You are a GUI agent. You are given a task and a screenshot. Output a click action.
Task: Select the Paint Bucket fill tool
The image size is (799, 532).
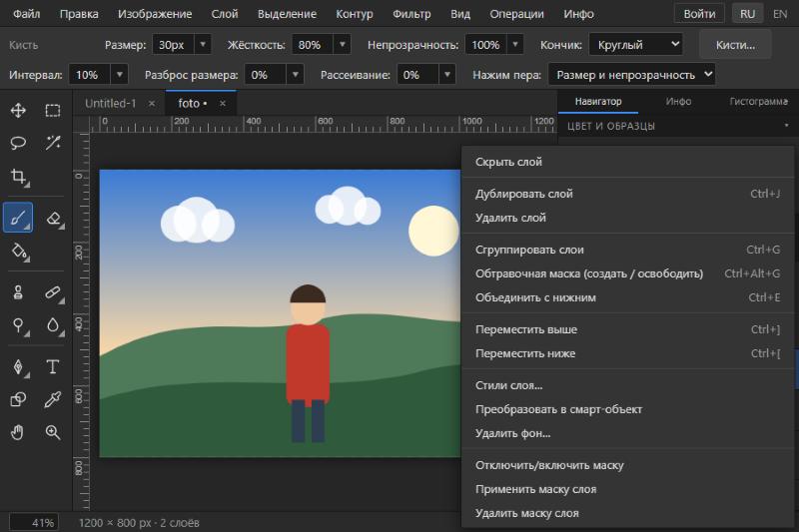click(x=18, y=251)
